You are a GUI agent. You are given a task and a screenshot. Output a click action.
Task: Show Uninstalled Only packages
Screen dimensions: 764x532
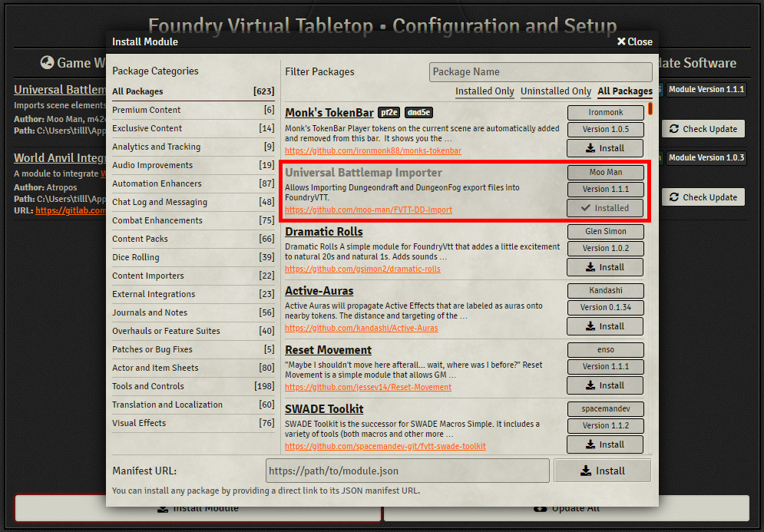point(555,91)
